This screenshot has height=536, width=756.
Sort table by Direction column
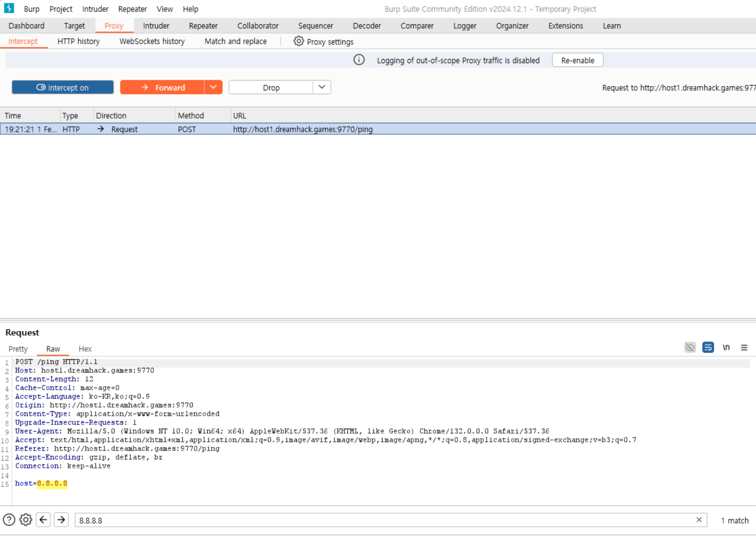135,116
